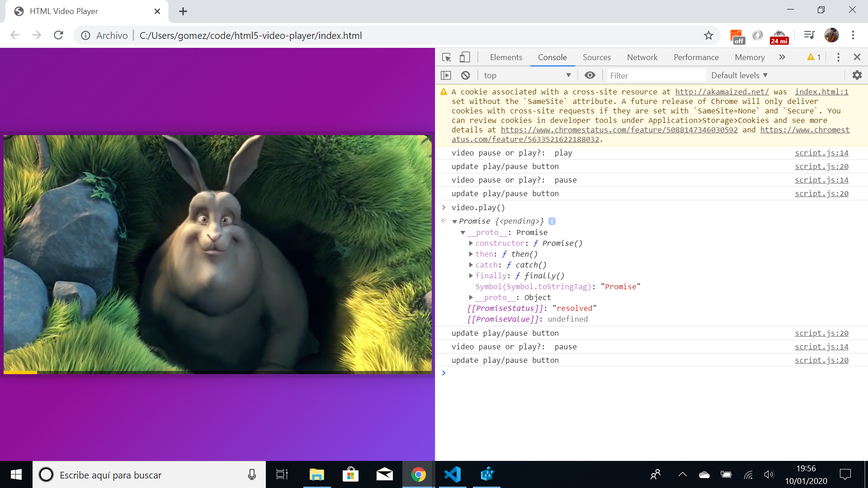Open the Default levels dropdown
The image size is (868, 488).
(739, 75)
